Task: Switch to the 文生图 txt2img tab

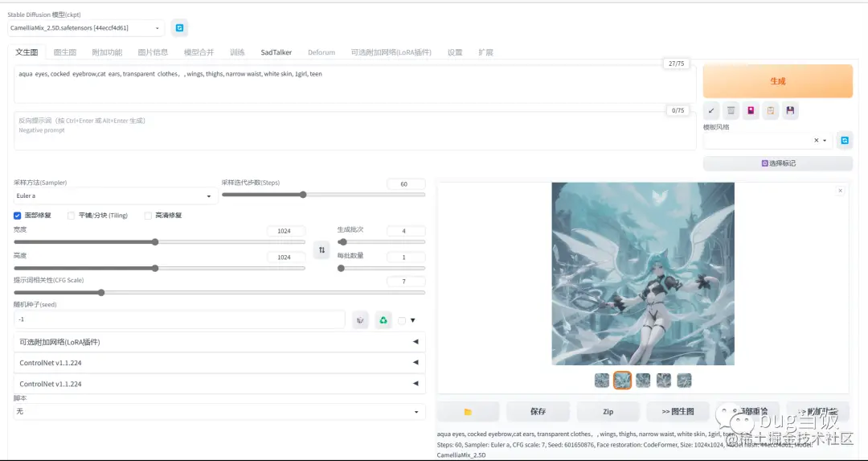Action: pos(27,52)
